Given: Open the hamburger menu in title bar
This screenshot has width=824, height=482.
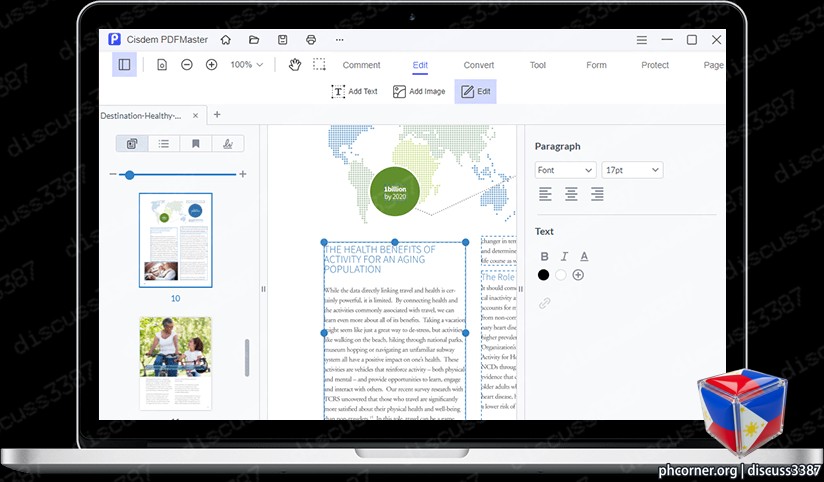Looking at the screenshot, I should coord(642,40).
